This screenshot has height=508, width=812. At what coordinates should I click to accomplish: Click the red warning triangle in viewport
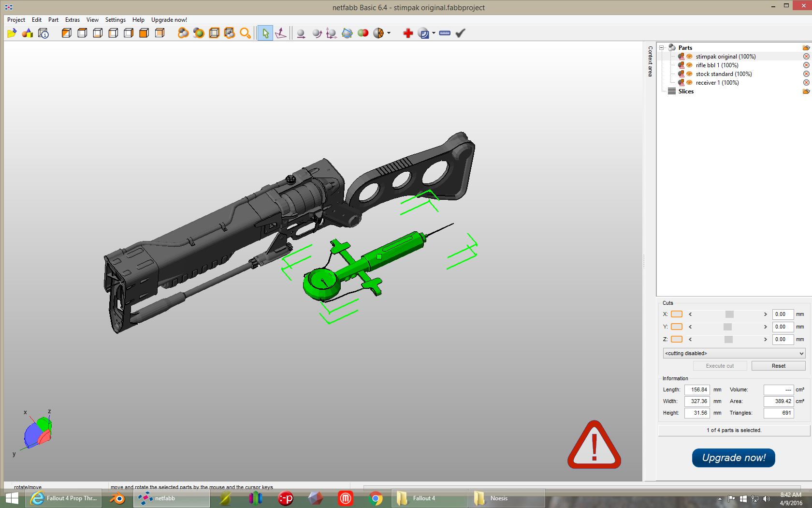(x=594, y=445)
